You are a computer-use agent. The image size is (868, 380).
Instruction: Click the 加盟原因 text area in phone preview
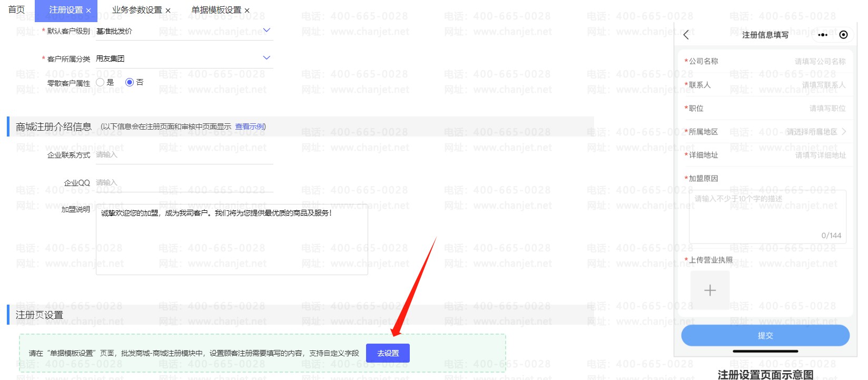(767, 217)
